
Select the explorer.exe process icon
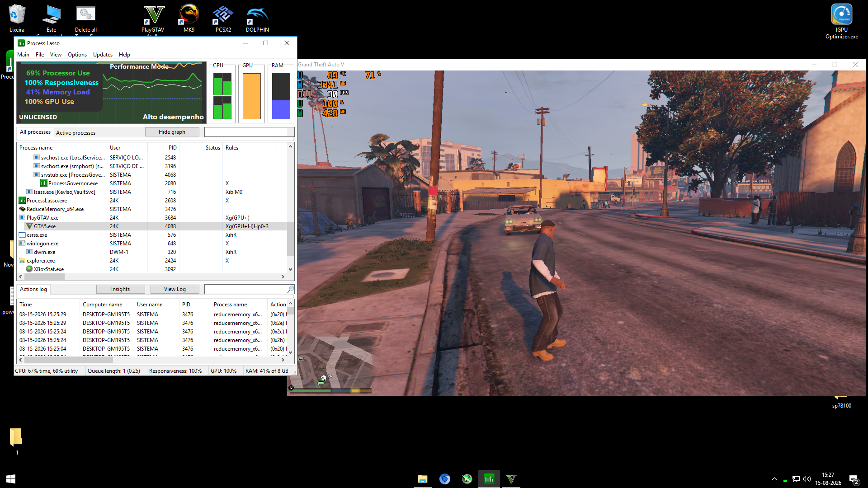[22, 261]
